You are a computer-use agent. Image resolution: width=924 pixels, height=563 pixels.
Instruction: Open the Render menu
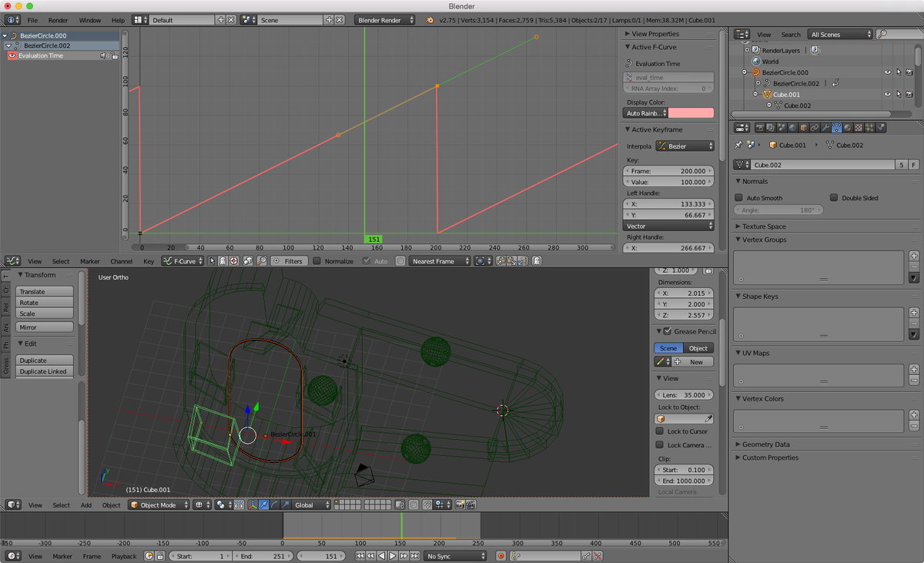[58, 19]
